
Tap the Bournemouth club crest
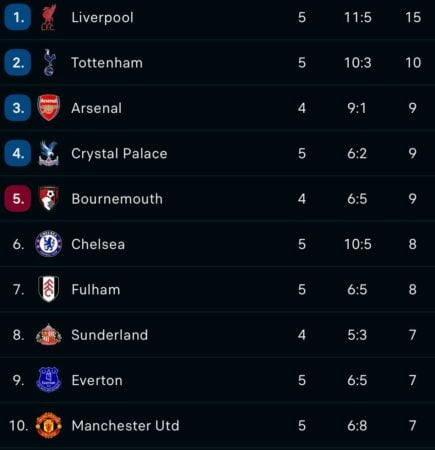pyautogui.click(x=49, y=199)
